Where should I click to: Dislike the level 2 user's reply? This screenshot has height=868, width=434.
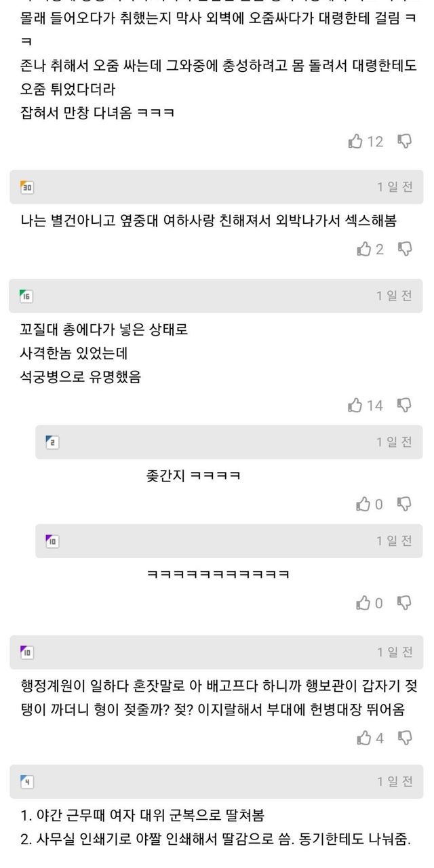[x=404, y=504]
